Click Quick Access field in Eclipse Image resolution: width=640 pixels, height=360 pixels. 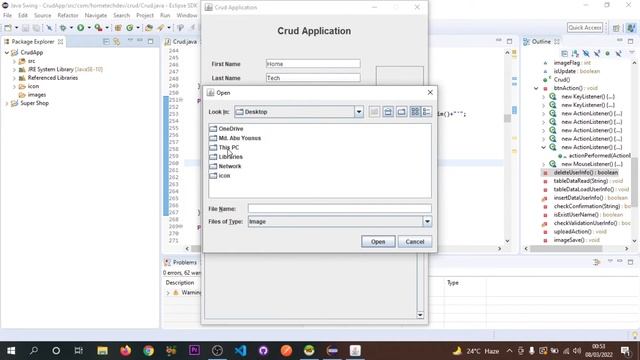[585, 27]
